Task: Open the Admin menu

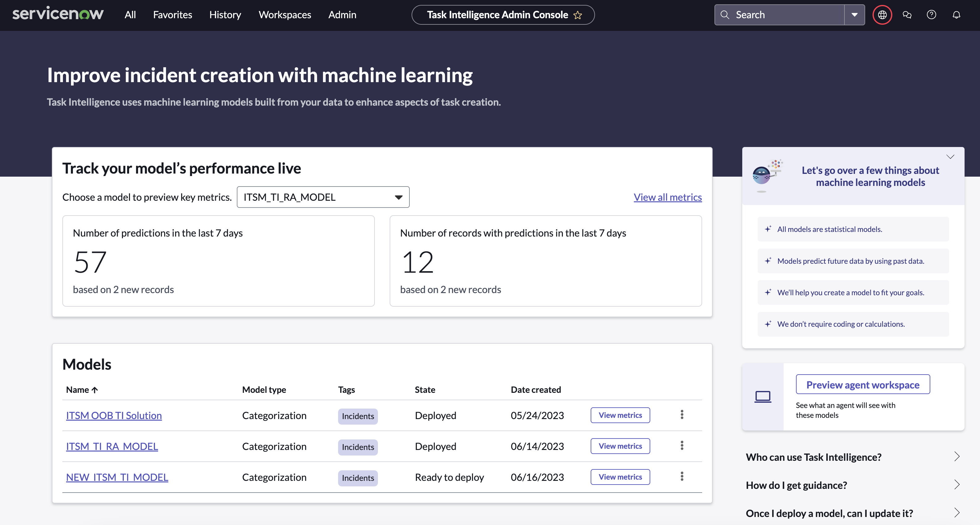Action: tap(342, 15)
